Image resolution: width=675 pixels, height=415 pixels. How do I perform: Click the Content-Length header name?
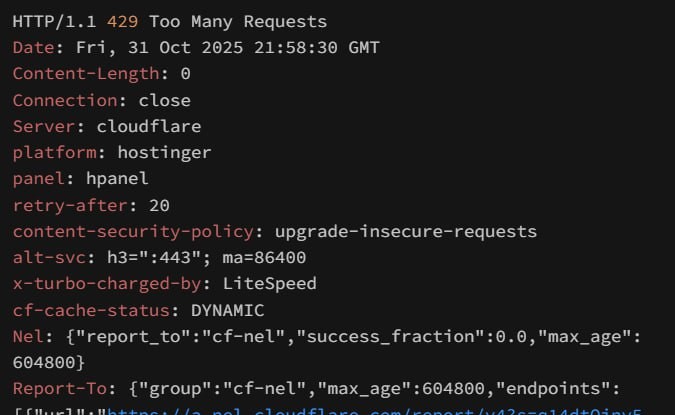(86, 74)
